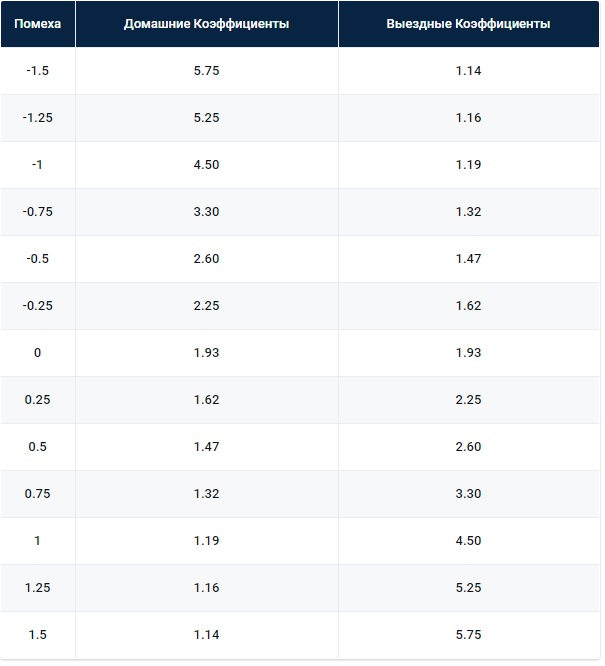
Task: Select away odds 4.50 for handicap 1
Action: pos(468,541)
